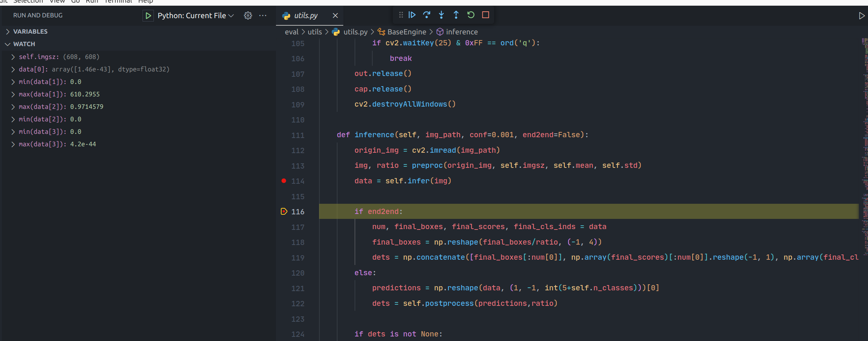Click the Continue debug icon
Screen dimensions: 868x341
tap(412, 15)
